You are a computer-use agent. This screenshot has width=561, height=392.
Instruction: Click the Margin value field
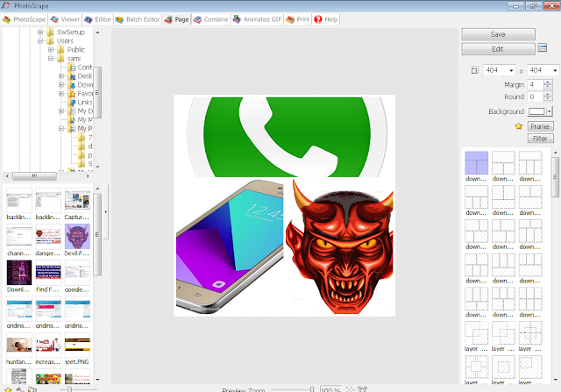pos(536,85)
